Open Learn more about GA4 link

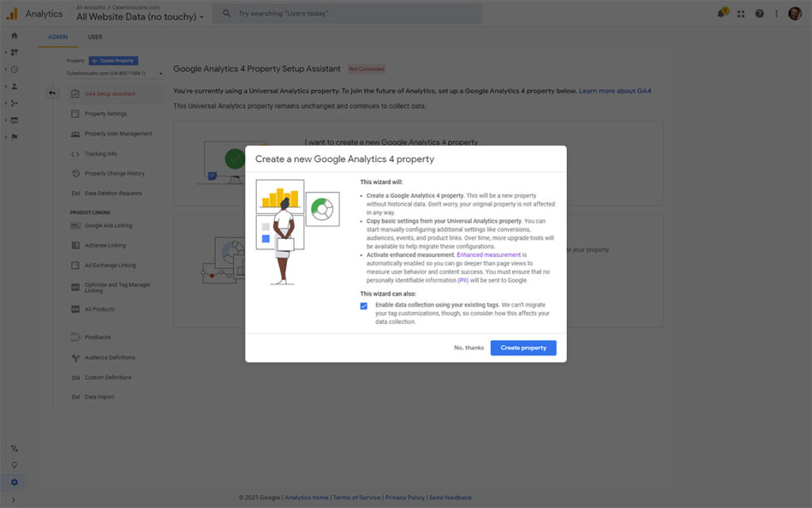615,90
